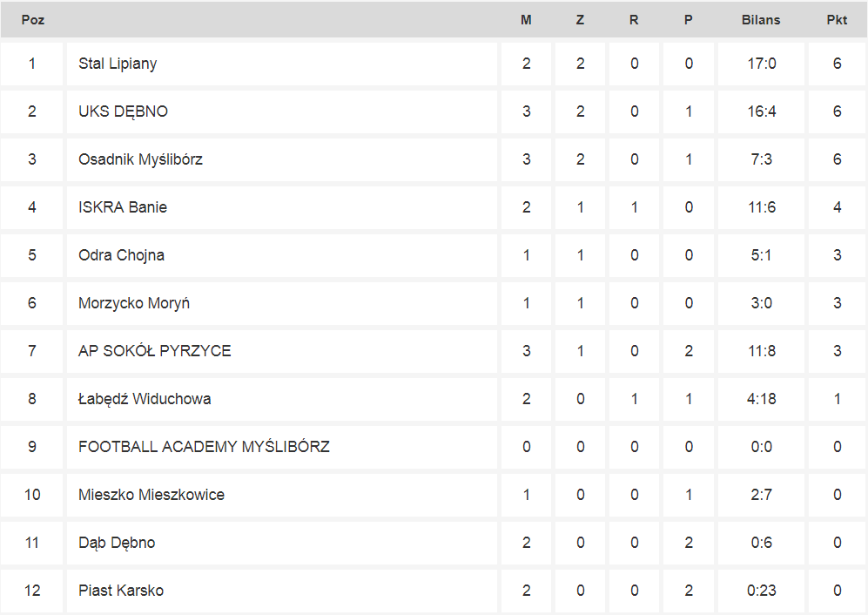Click the Bilans column header
This screenshot has width=868, height=615.
click(761, 20)
